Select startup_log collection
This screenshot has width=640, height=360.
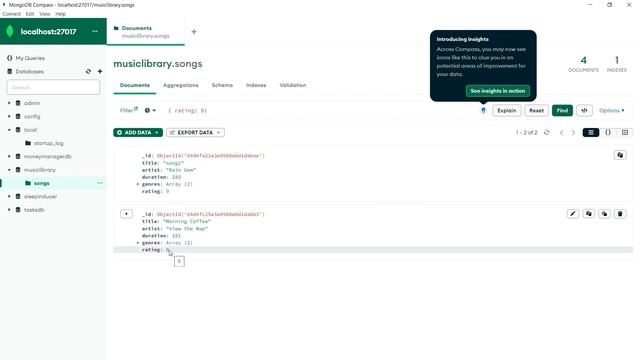click(x=48, y=143)
